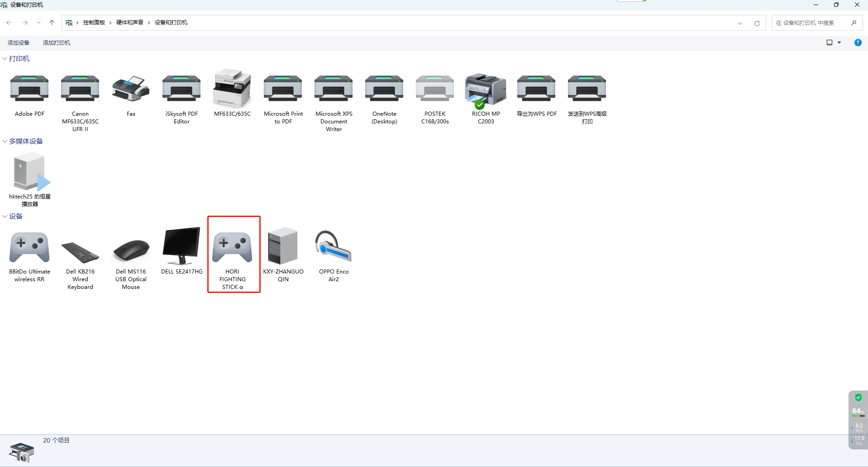Image resolution: width=868 pixels, height=467 pixels.
Task: Click the green shield security widget icon
Action: pyautogui.click(x=858, y=398)
